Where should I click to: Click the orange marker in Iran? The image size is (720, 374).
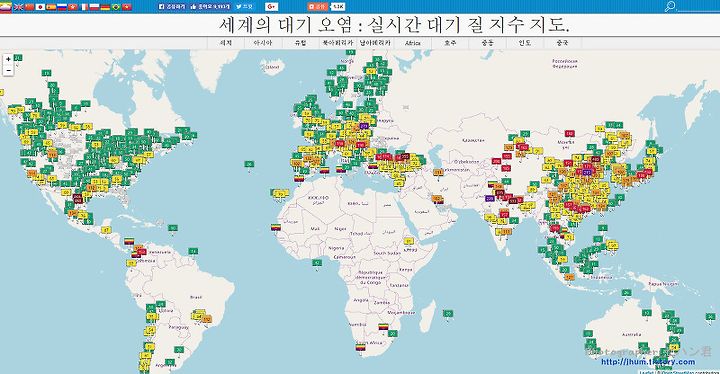point(439,173)
